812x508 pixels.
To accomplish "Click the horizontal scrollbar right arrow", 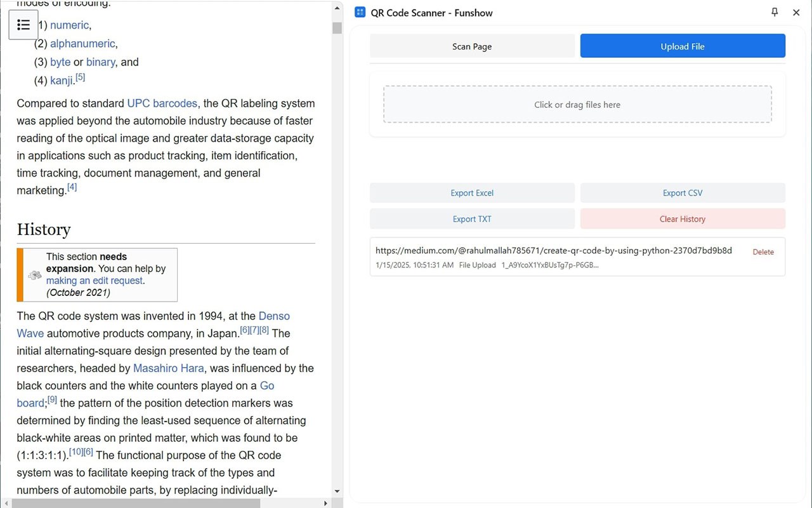I will click(x=326, y=503).
